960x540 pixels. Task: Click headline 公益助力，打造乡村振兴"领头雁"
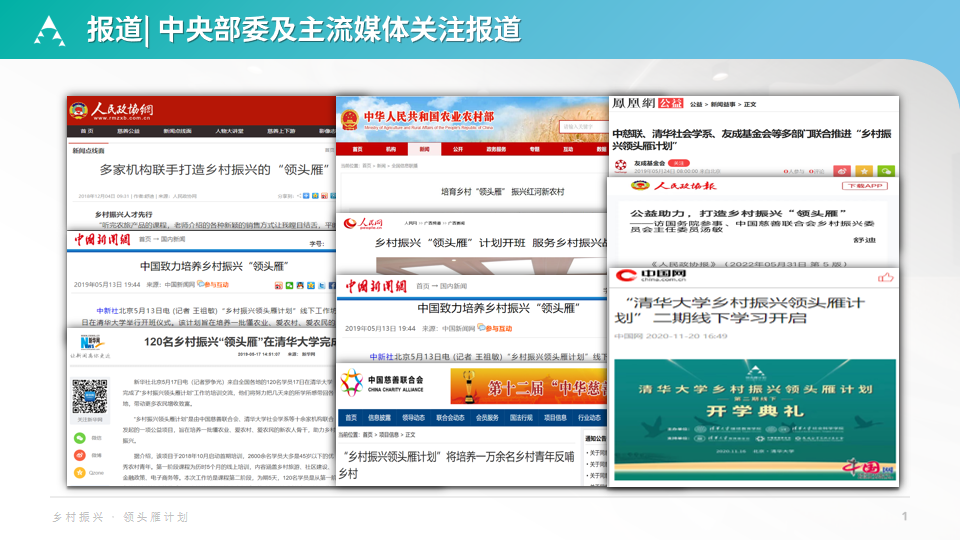point(738,213)
